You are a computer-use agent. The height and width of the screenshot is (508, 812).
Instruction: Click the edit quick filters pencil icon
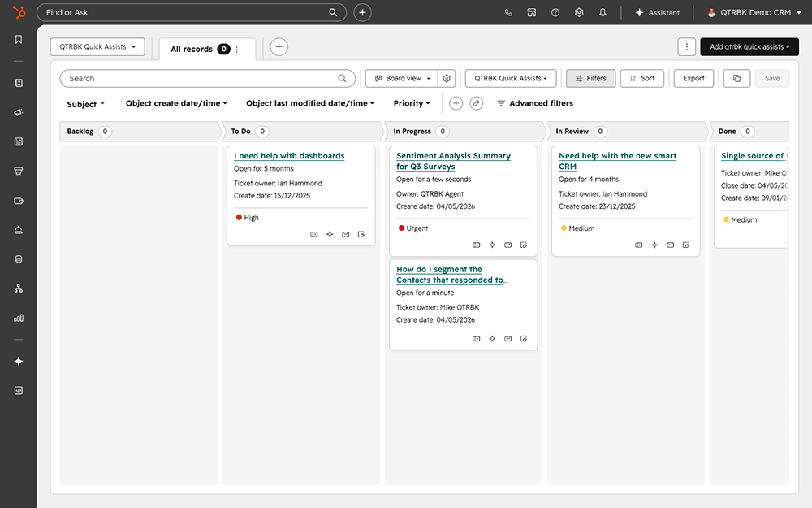point(477,104)
